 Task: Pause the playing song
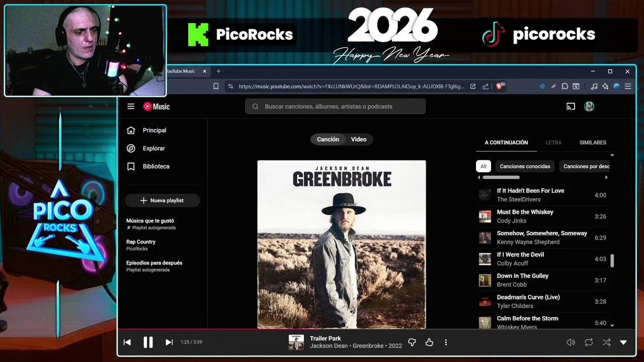coord(148,342)
